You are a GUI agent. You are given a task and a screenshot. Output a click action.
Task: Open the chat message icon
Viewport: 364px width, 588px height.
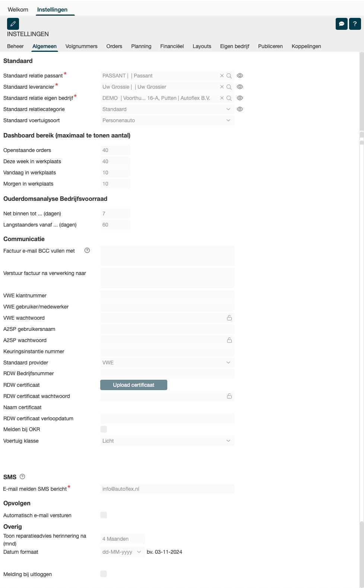pyautogui.click(x=341, y=24)
